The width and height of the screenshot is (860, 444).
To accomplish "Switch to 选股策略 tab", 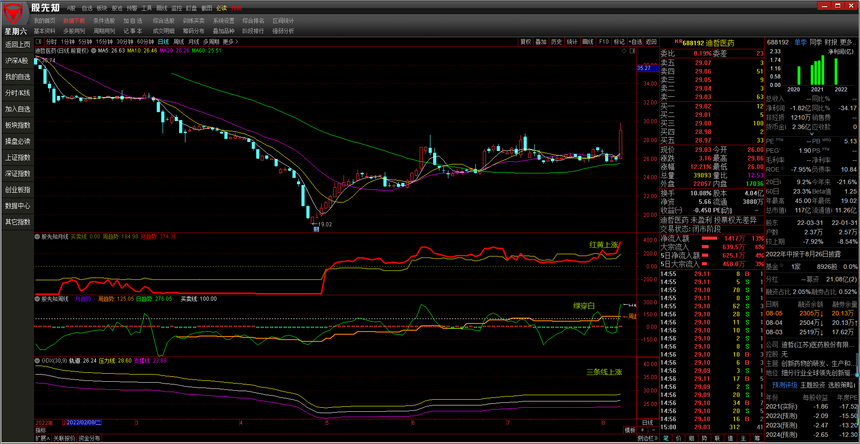I will 840,385.
